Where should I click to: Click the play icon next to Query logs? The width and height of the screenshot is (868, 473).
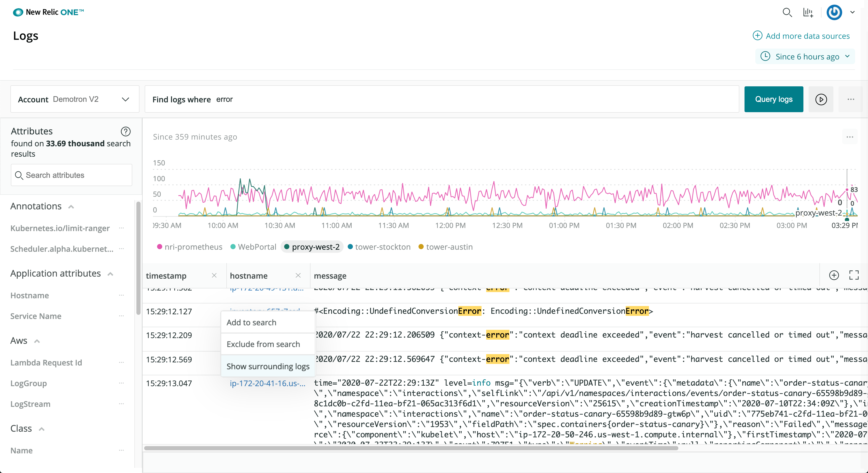click(x=821, y=100)
